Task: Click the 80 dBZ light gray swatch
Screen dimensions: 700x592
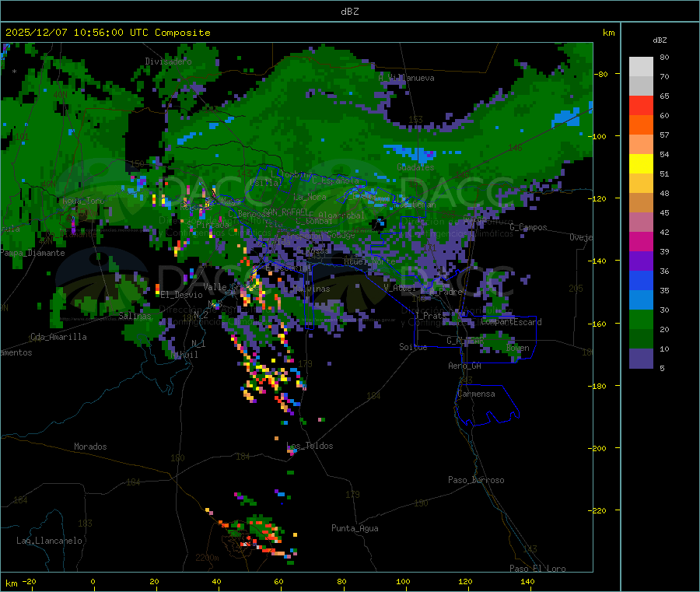Action: tap(641, 67)
